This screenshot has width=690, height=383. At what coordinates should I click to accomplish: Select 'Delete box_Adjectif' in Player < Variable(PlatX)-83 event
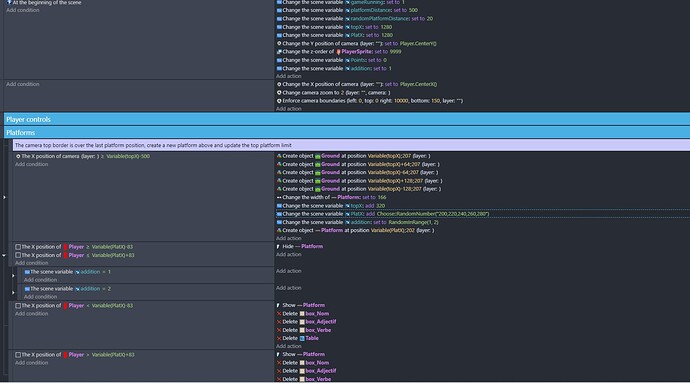click(306, 322)
